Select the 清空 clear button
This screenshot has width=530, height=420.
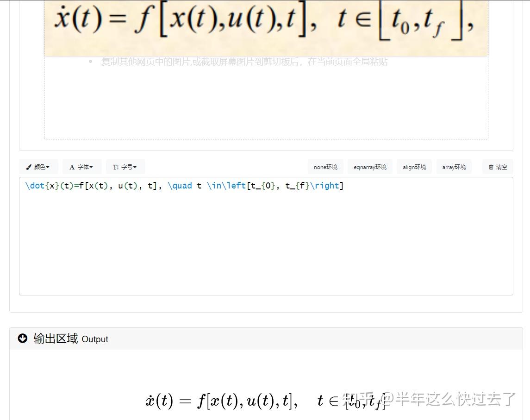pyautogui.click(x=498, y=167)
